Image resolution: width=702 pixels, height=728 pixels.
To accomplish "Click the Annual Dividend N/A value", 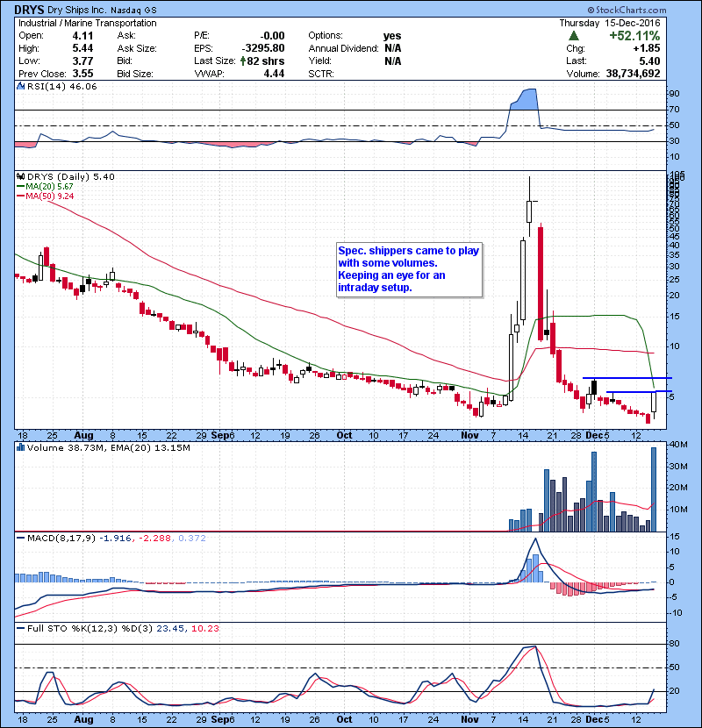I will [392, 48].
